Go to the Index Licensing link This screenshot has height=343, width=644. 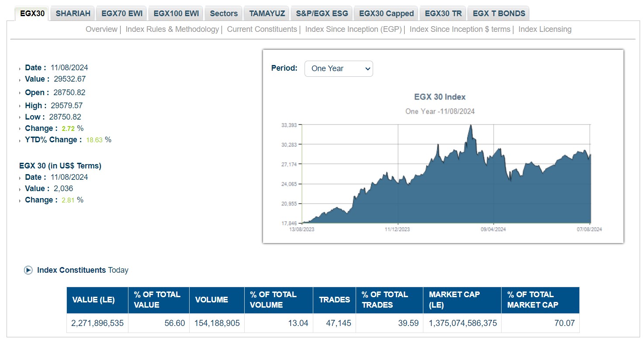545,29
